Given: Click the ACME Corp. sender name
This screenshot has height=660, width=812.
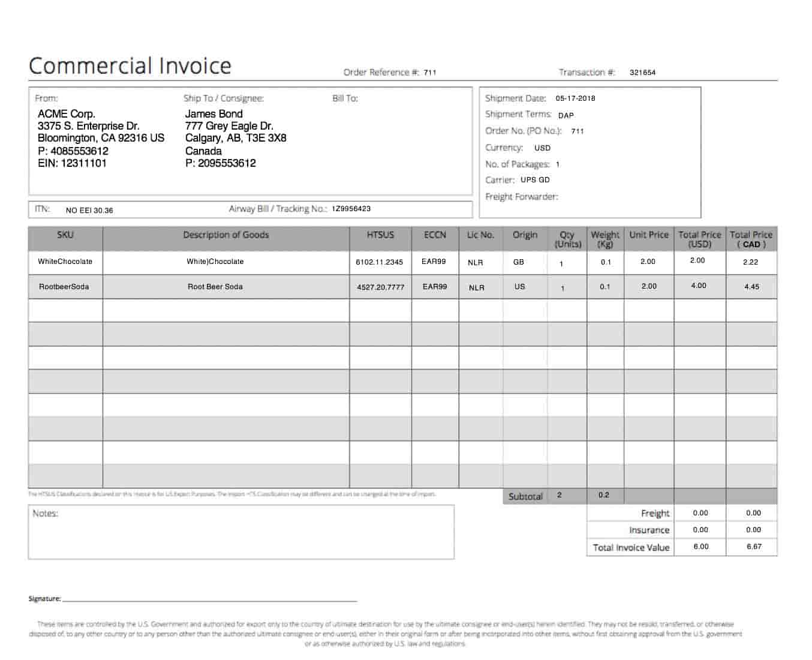Looking at the screenshot, I should [67, 113].
